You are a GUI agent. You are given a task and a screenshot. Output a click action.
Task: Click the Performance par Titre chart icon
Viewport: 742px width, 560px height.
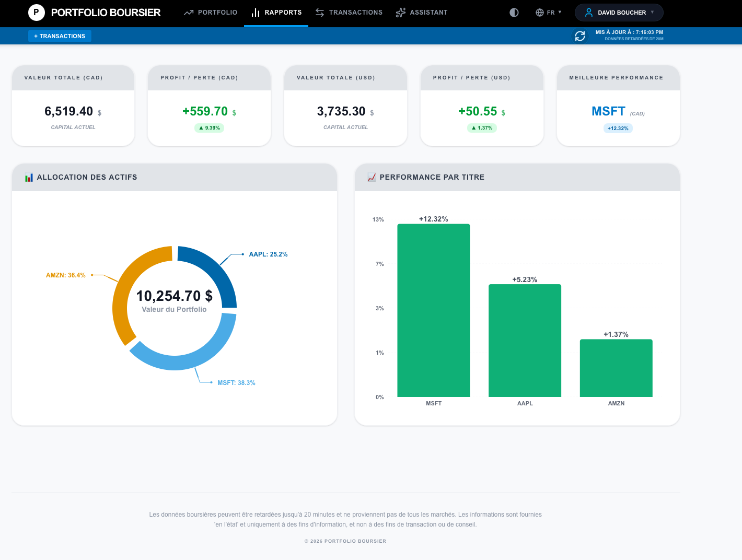click(x=372, y=178)
